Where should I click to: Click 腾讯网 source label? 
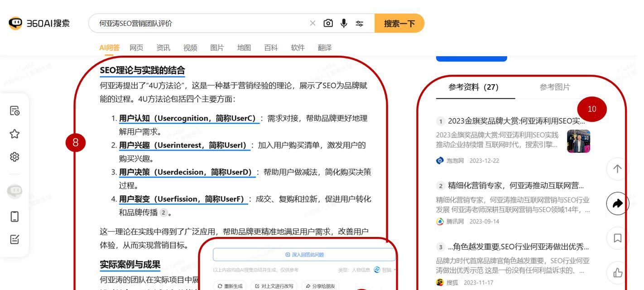click(455, 222)
